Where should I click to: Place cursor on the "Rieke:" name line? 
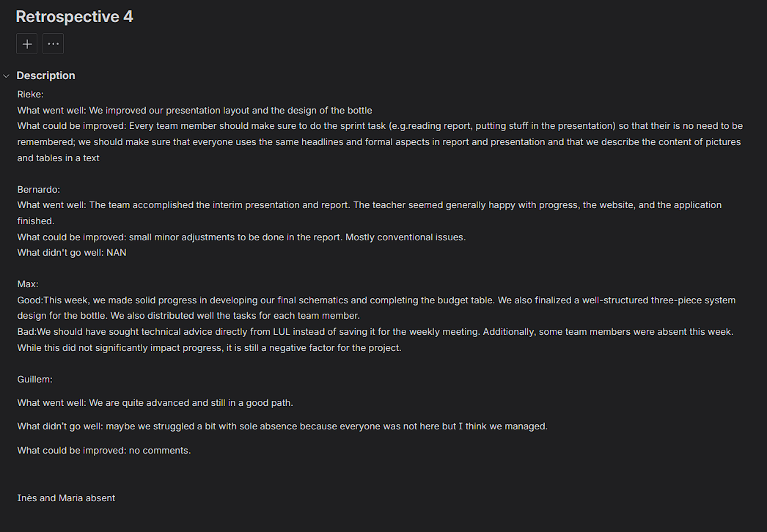click(30, 95)
